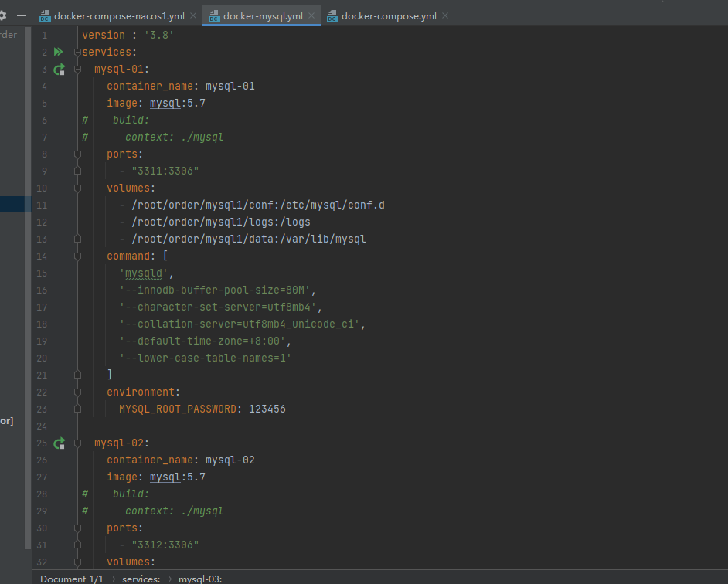728x584 pixels.
Task: Collapse the services block fold marker
Action: [x=77, y=52]
